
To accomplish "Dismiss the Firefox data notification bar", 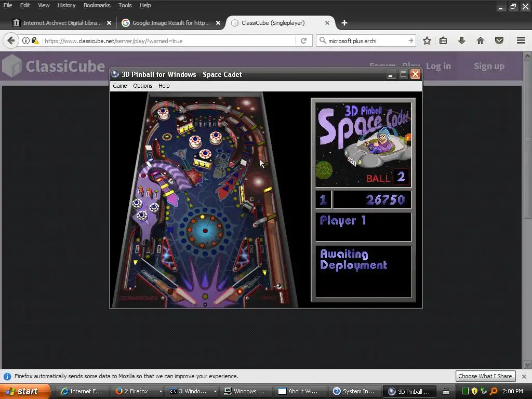I will pyautogui.click(x=524, y=376).
